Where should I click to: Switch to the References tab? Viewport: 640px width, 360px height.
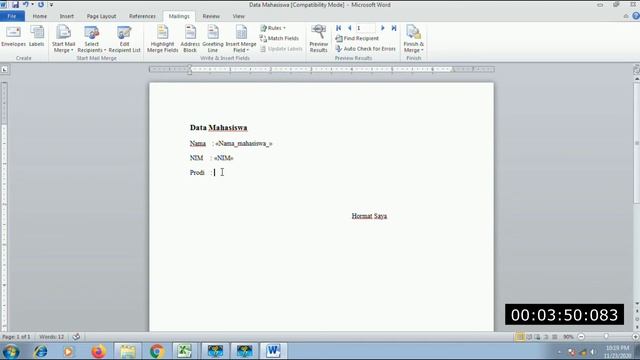[x=142, y=16]
